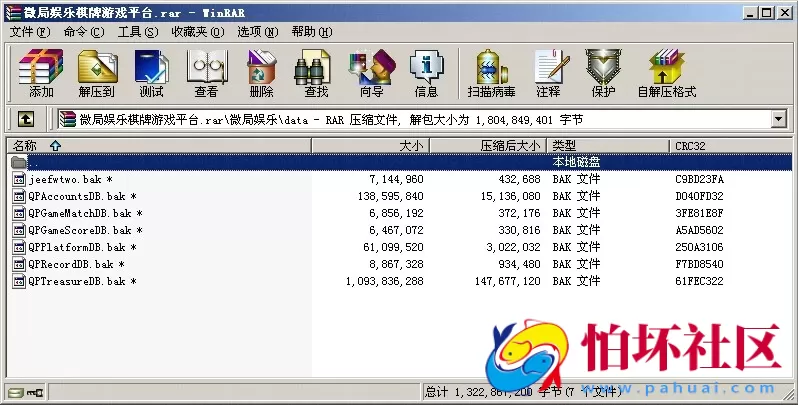Open the 收藏夹(O) menu
The width and height of the screenshot is (798, 405).
pos(198,32)
